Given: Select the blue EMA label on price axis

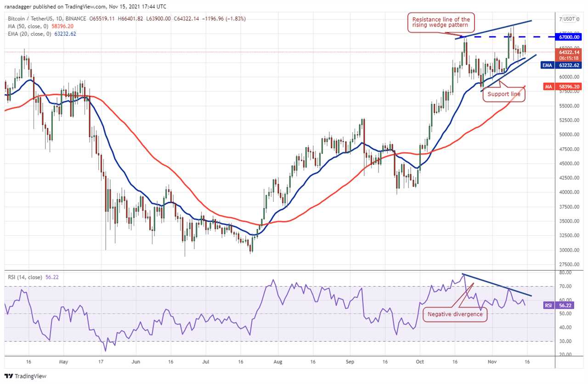Looking at the screenshot, I should (x=548, y=66).
